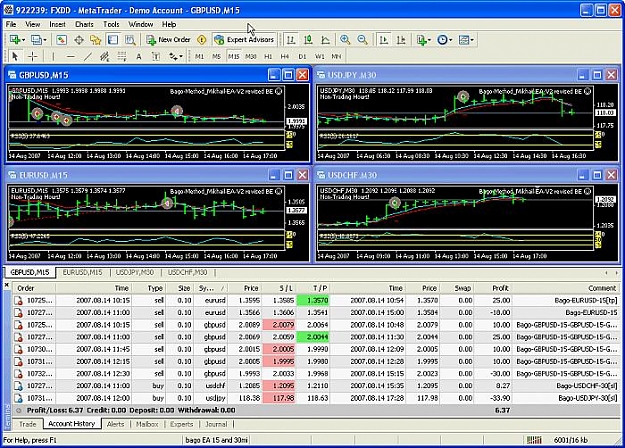Screen dimensions: 625x448
Task: Open the Market Watch window icon
Action: pos(61,39)
